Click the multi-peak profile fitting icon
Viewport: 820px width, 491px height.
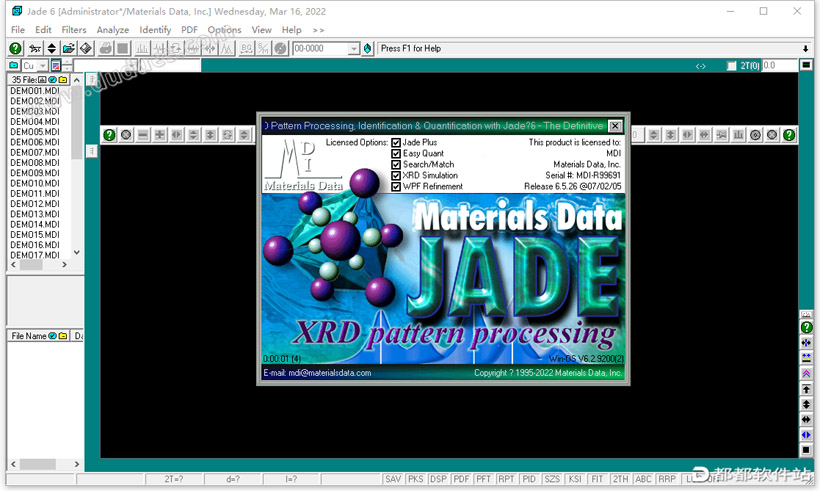pyautogui.click(x=226, y=49)
